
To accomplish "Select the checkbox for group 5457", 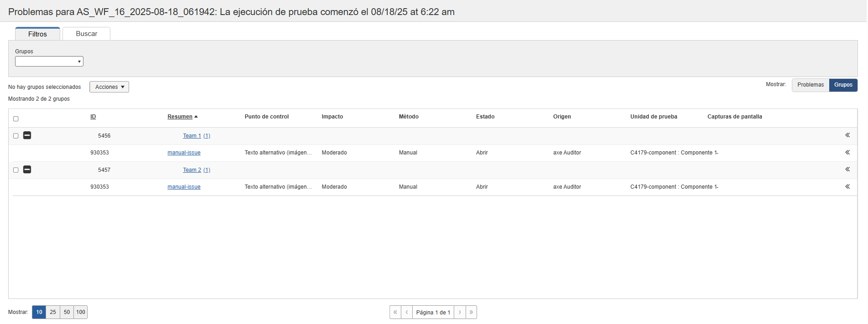I will (x=16, y=170).
